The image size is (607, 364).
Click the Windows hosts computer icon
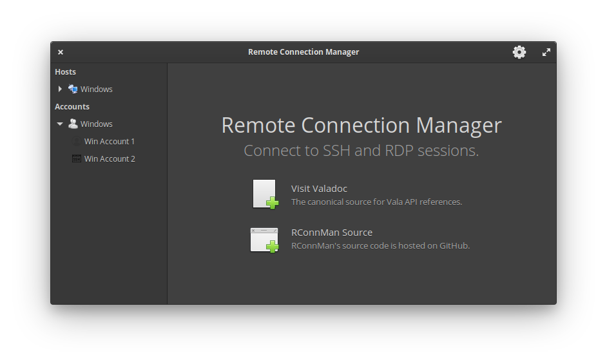[73, 89]
